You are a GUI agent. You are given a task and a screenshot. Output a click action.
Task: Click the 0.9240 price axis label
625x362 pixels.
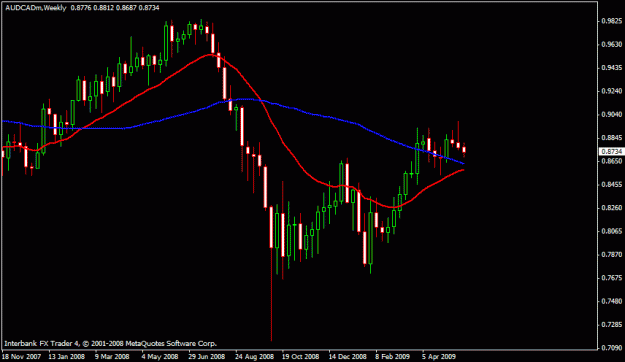pos(612,91)
